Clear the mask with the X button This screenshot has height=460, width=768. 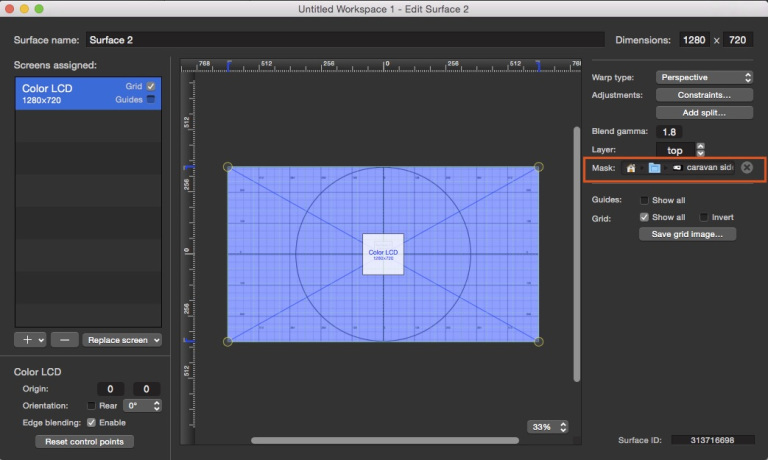[x=747, y=168]
